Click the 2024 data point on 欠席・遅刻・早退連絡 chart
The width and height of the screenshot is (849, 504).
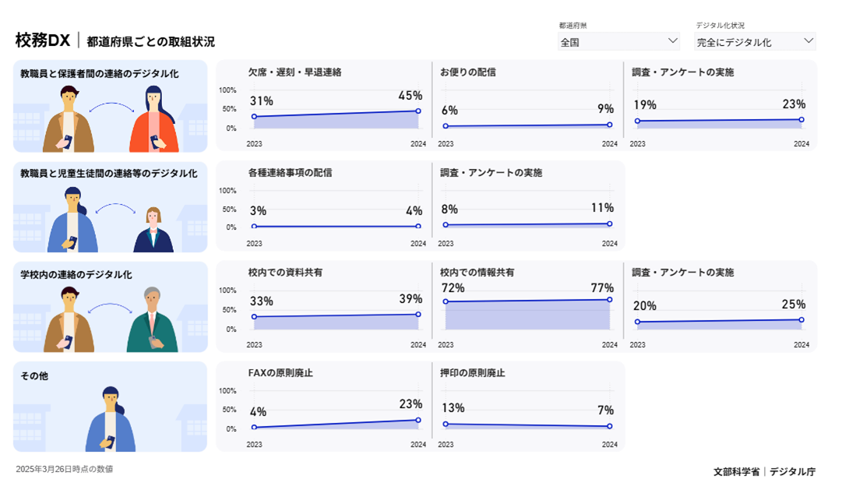point(417,111)
